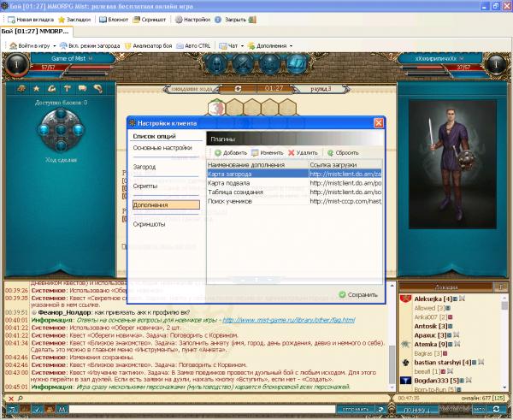Image resolution: width=513 pixels, height=420 pixels.
Task: Click the third round icon in game header
Action: click(270, 63)
